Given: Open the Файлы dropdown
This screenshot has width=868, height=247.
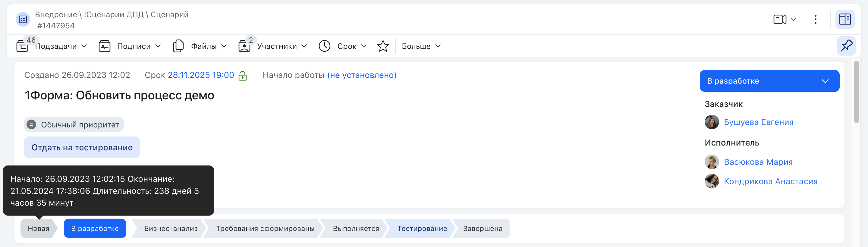Looking at the screenshot, I should (x=224, y=46).
